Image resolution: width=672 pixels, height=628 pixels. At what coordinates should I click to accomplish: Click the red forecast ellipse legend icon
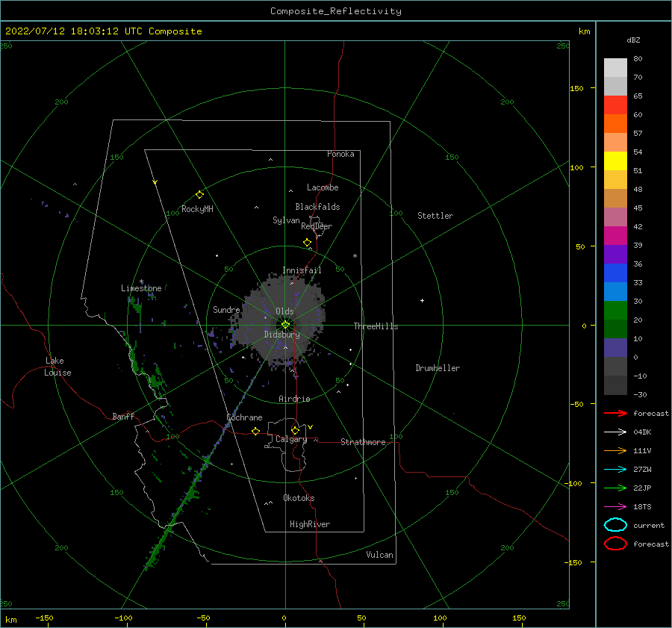[615, 544]
